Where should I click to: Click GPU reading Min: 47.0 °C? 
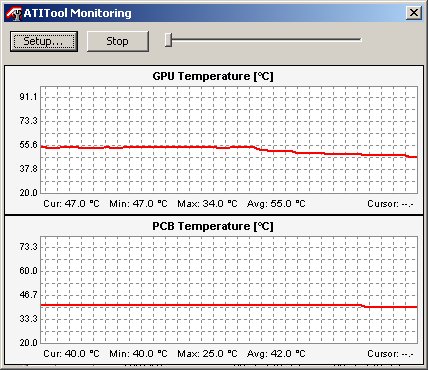click(138, 204)
